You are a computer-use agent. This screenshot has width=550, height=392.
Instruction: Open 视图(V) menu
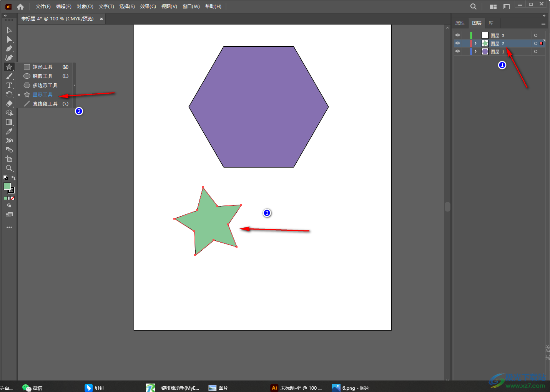[169, 7]
